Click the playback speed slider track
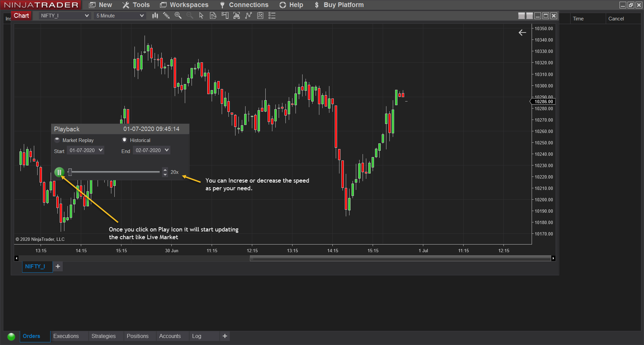 tap(114, 172)
